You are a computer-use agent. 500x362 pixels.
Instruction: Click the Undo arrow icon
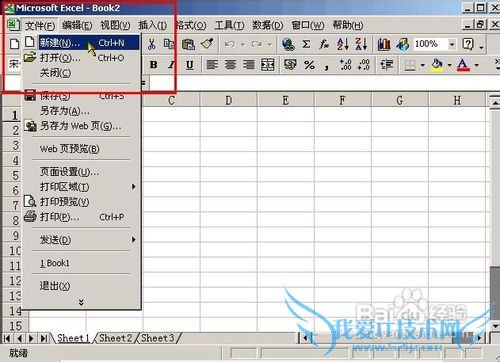point(230,44)
